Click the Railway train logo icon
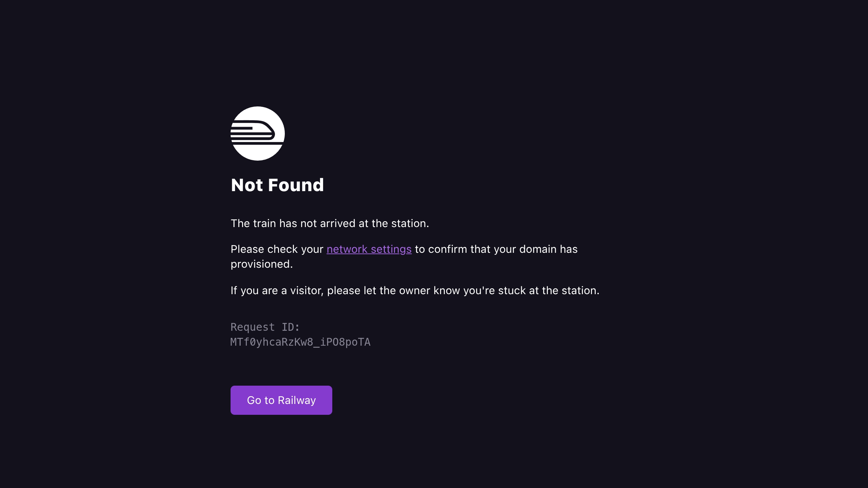This screenshot has height=488, width=868. pos(258,134)
